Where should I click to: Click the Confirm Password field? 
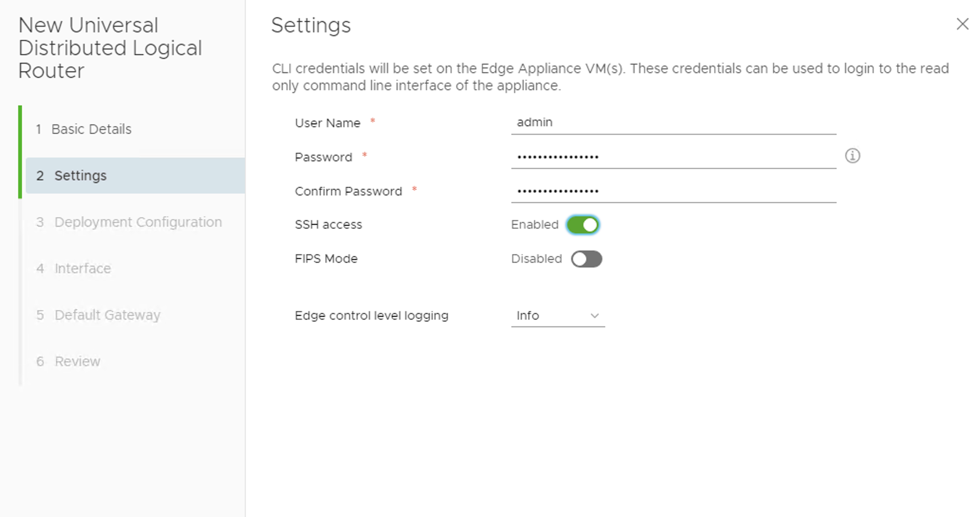pos(673,191)
